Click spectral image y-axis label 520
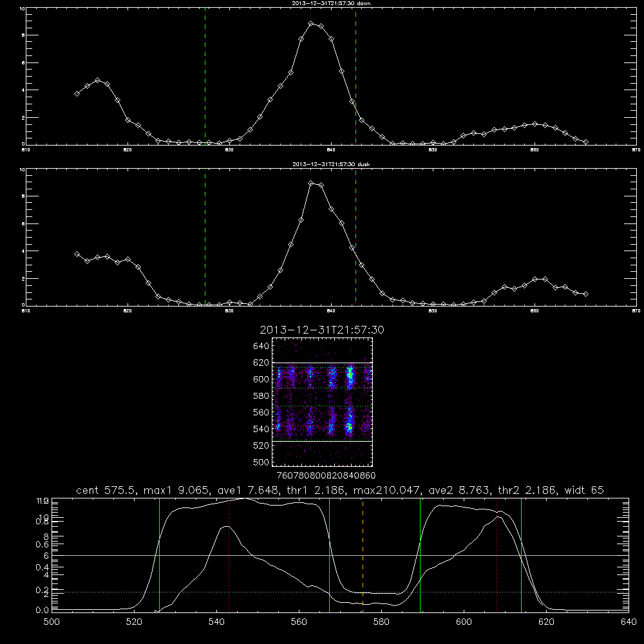Viewport: 644px width, 644px height. pos(261,446)
